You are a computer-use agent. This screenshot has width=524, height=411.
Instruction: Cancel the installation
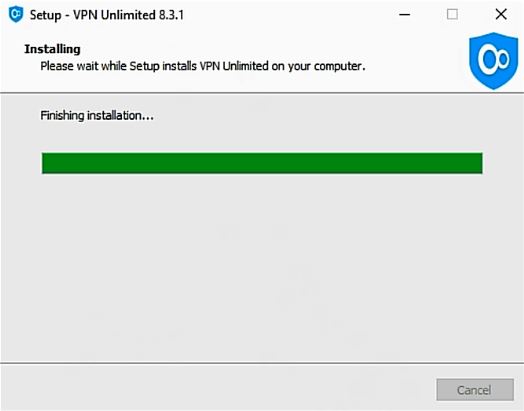pos(475,390)
